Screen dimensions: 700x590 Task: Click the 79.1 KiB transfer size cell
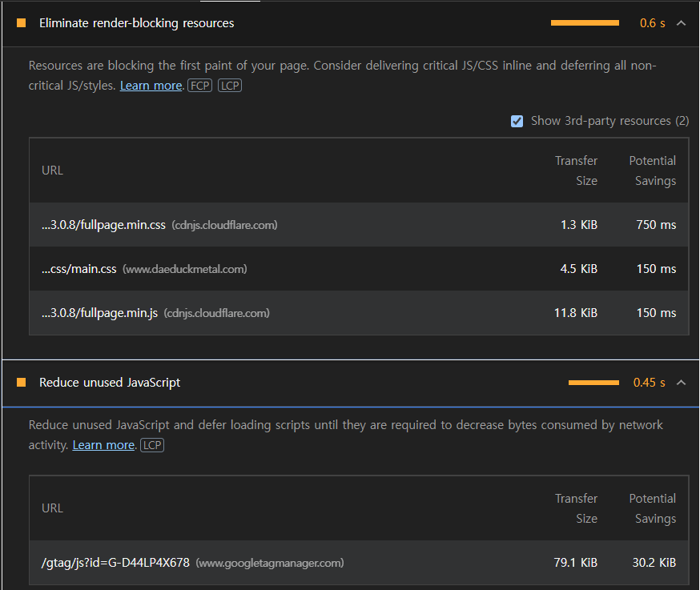click(575, 563)
